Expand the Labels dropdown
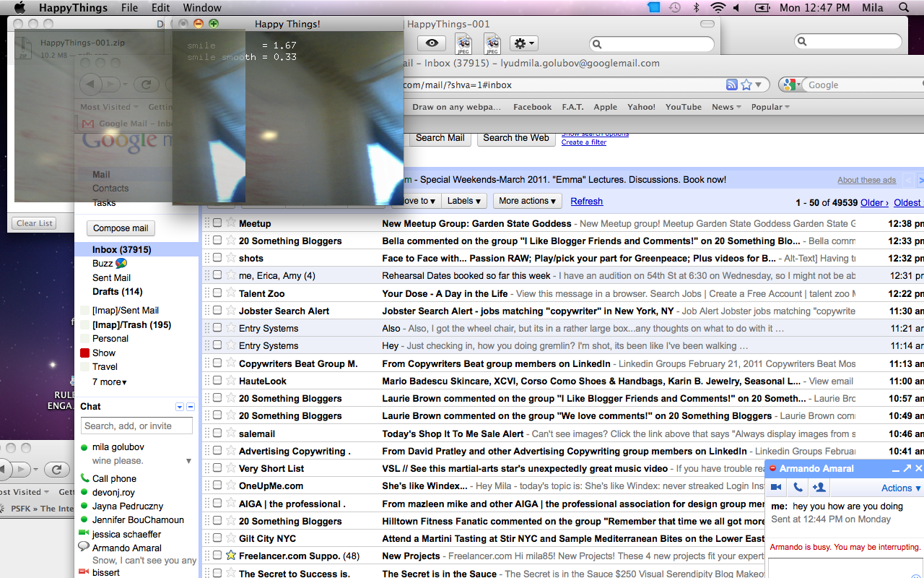924x578 pixels. point(464,201)
